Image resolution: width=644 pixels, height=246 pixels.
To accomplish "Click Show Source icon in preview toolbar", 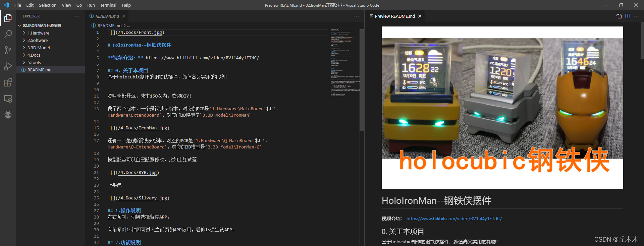I will pyautogui.click(x=619, y=16).
